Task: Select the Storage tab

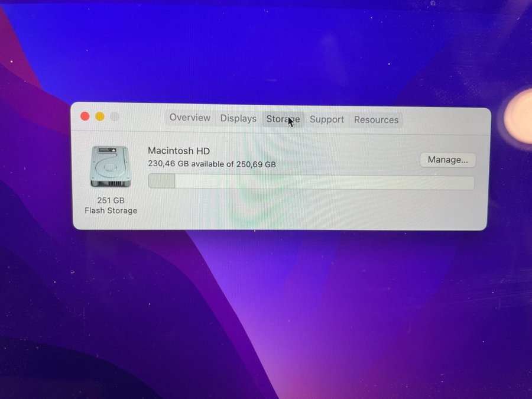Action: [283, 119]
